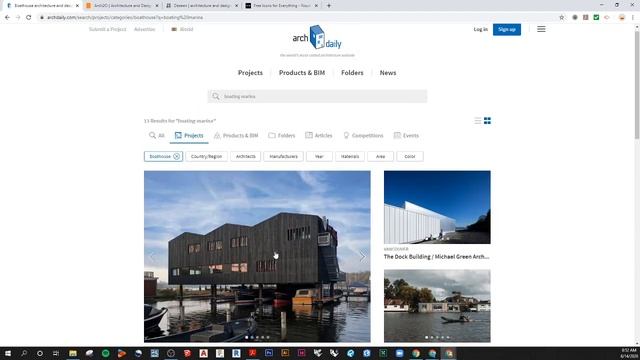Reload the ArchDaily page

pos(29,18)
